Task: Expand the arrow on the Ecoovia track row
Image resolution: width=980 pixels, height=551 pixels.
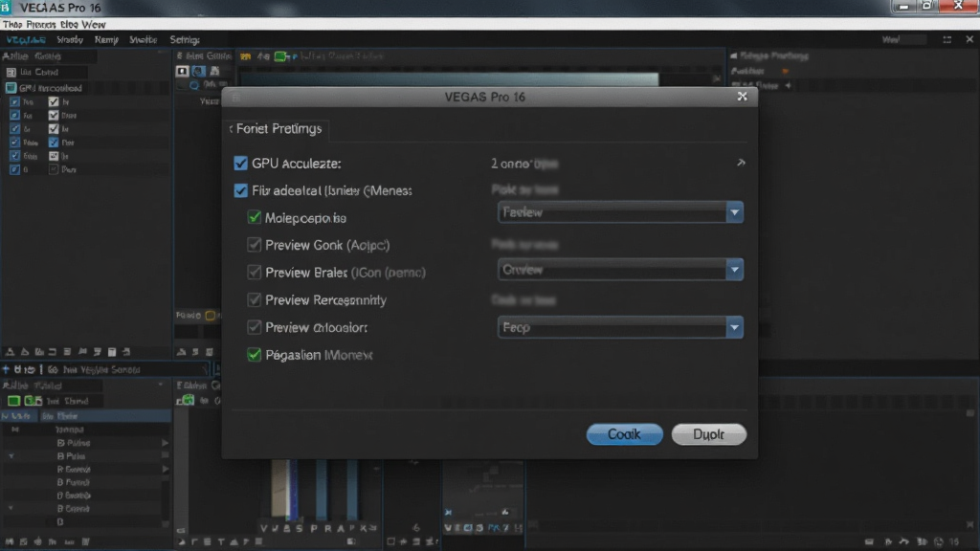Action: point(165,469)
